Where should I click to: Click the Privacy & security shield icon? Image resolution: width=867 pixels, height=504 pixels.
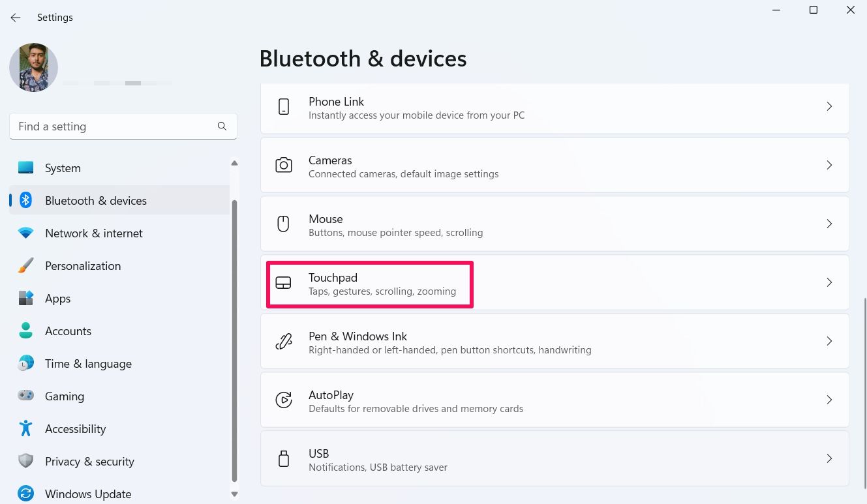[x=25, y=461]
